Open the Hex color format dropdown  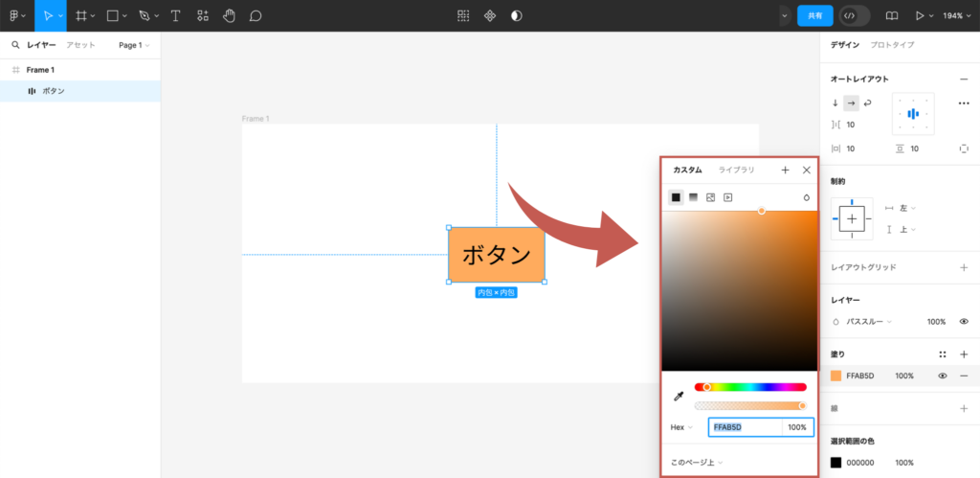tap(681, 427)
